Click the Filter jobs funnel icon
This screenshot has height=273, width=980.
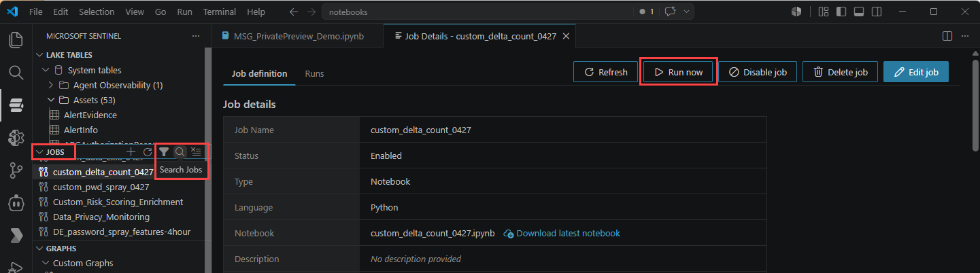coord(164,152)
